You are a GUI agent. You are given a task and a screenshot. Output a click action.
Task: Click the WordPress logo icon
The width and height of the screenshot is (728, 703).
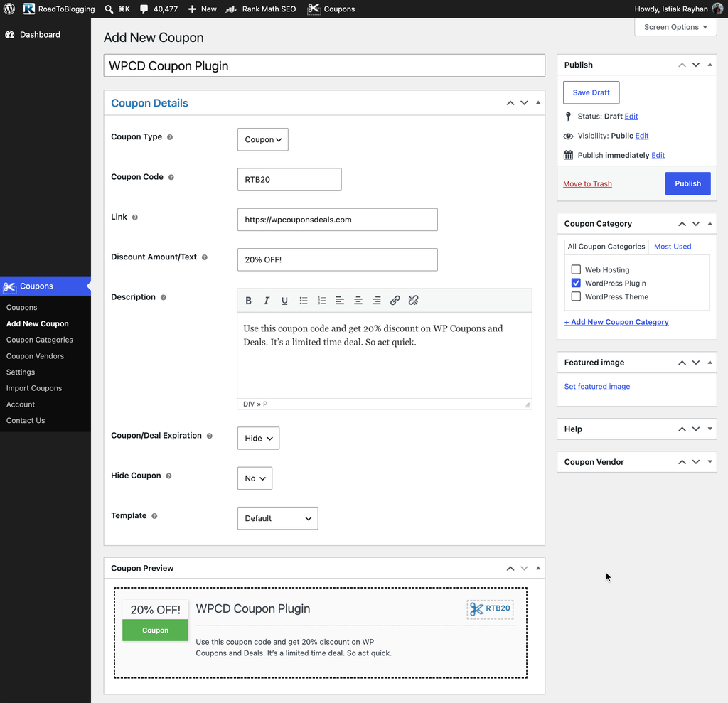[x=9, y=9]
